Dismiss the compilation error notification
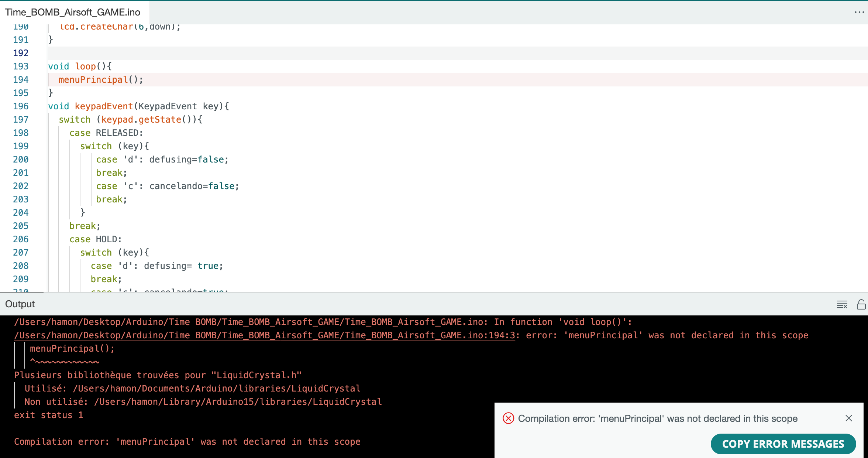The image size is (868, 458). pos(848,418)
